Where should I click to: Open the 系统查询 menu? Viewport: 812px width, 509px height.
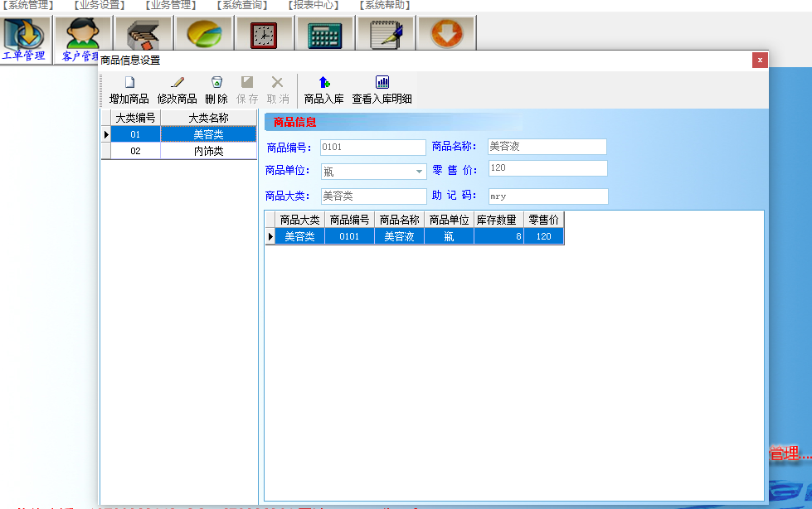coord(242,5)
